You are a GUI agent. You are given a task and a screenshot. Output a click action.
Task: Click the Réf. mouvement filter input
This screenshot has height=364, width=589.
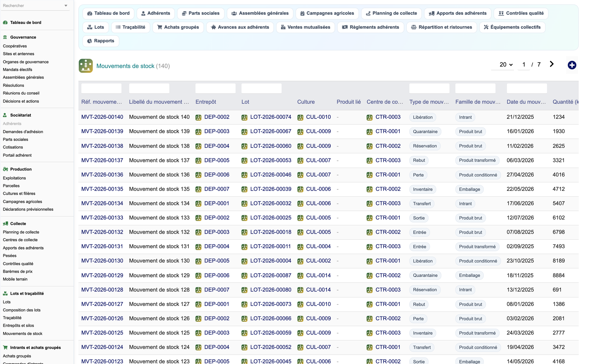tap(101, 88)
